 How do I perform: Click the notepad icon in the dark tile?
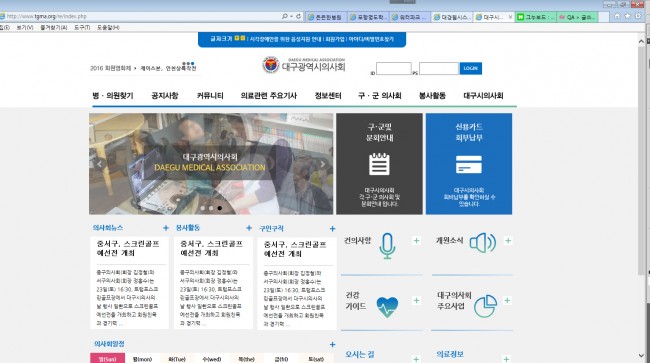click(x=379, y=164)
